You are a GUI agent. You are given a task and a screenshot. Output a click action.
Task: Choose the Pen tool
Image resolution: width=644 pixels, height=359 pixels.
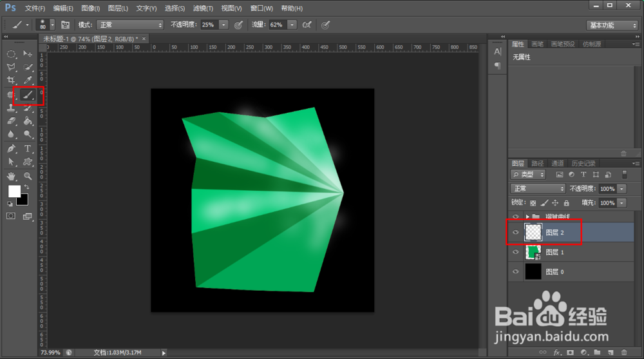point(12,148)
